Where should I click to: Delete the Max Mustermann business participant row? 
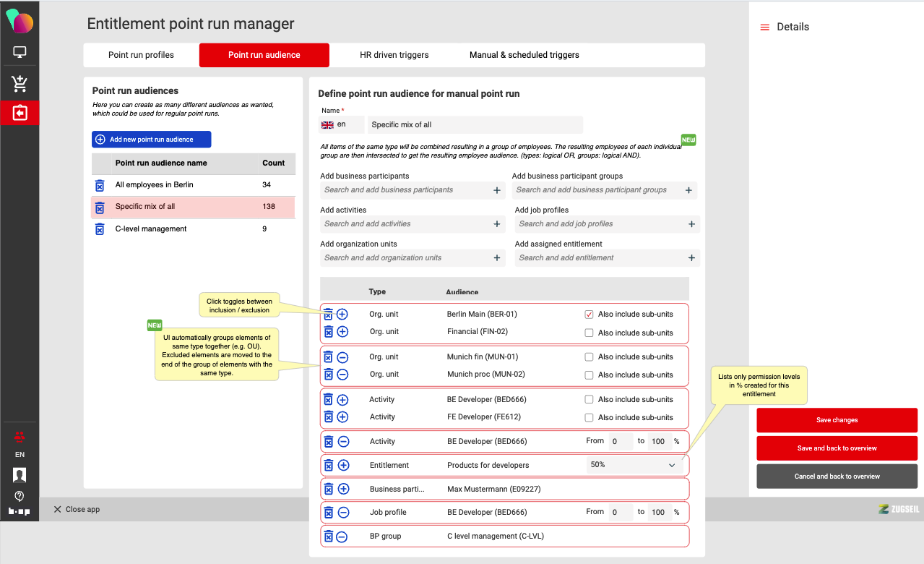tap(328, 490)
